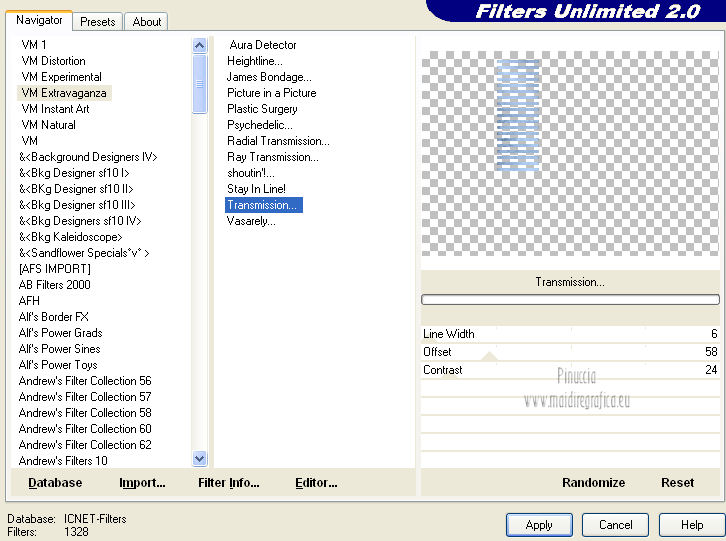This screenshot has width=726, height=541.
Task: Select VM Distortion category
Action: pos(53,61)
